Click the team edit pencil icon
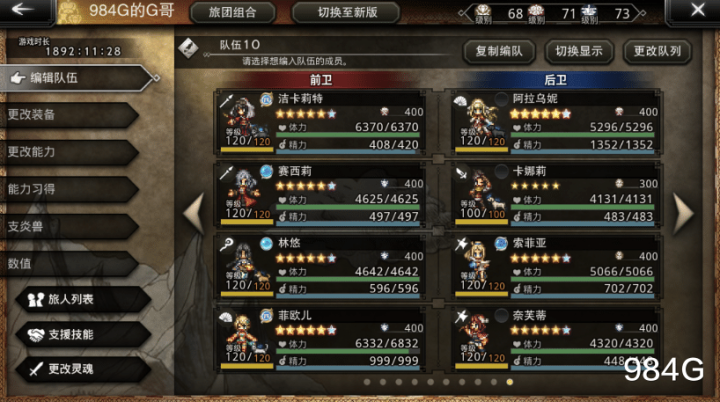The height and width of the screenshot is (402, 720). click(188, 47)
